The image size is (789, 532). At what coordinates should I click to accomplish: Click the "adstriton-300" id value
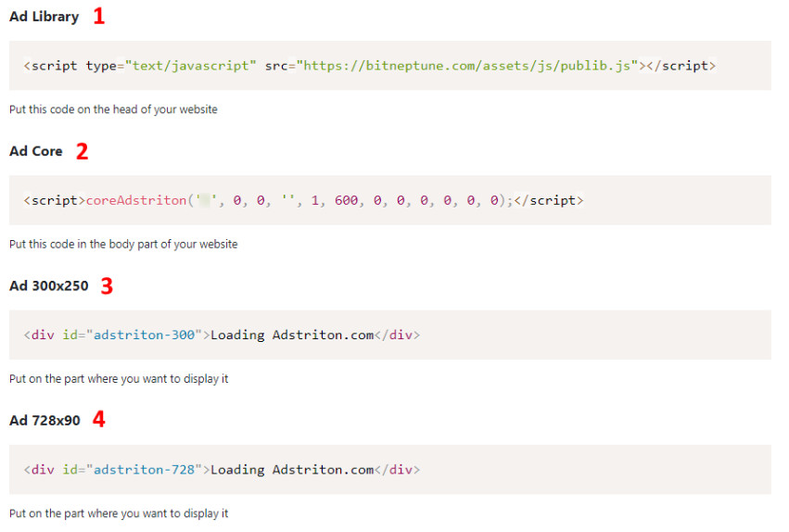pyautogui.click(x=146, y=336)
